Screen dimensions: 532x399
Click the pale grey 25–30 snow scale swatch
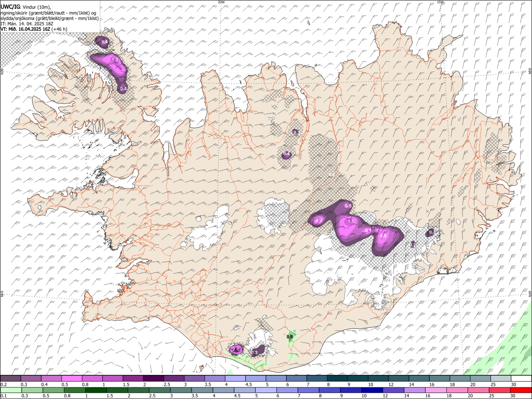click(501, 378)
